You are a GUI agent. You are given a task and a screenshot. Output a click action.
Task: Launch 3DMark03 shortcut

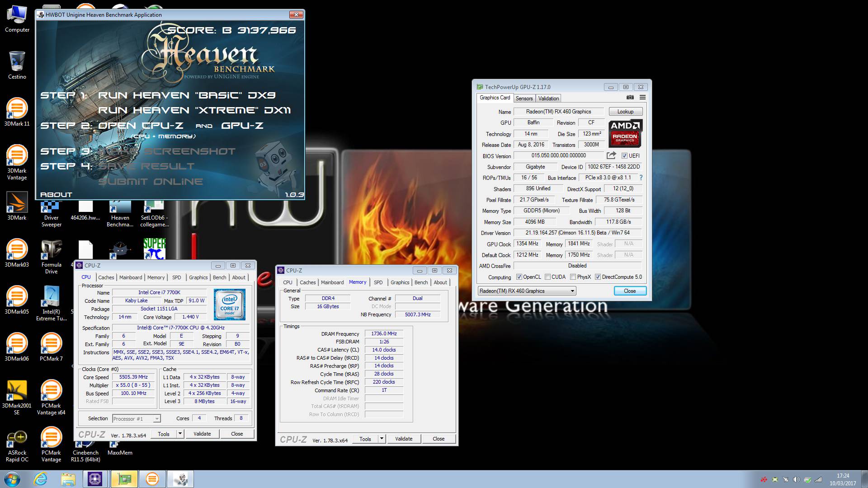coord(17,253)
